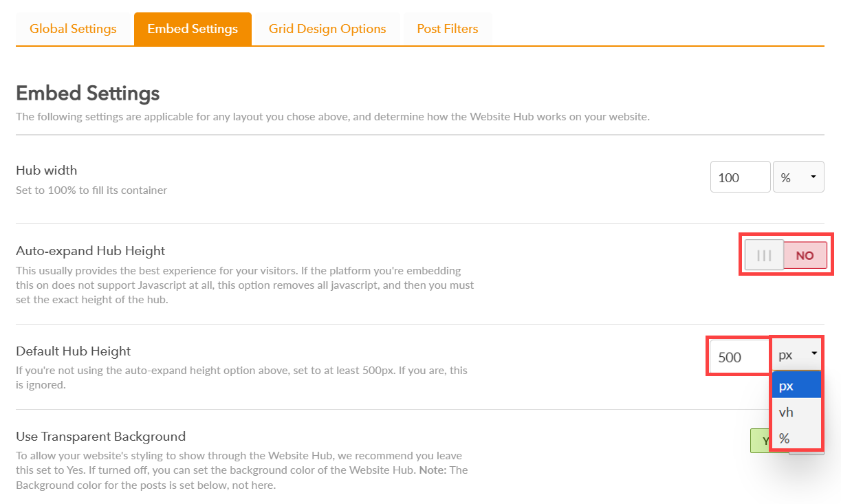Viewport: 841px width, 504px height.
Task: Switch to the Global Settings tab
Action: tap(73, 29)
